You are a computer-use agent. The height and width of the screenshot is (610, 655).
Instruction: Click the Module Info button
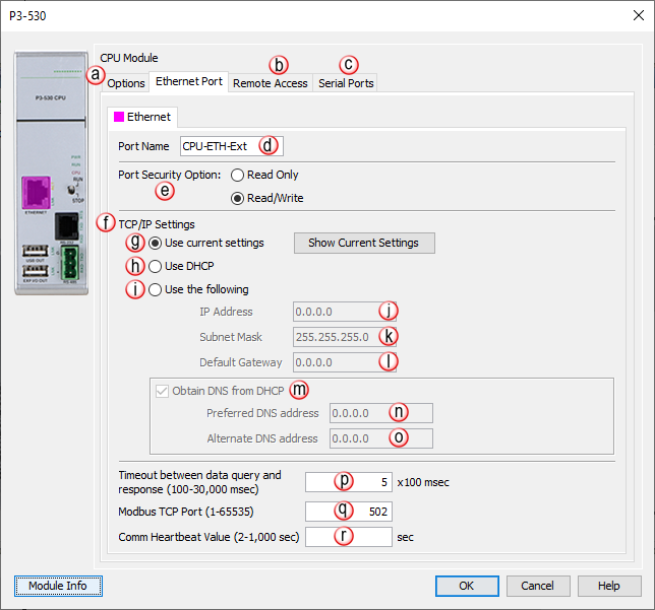coord(58,585)
